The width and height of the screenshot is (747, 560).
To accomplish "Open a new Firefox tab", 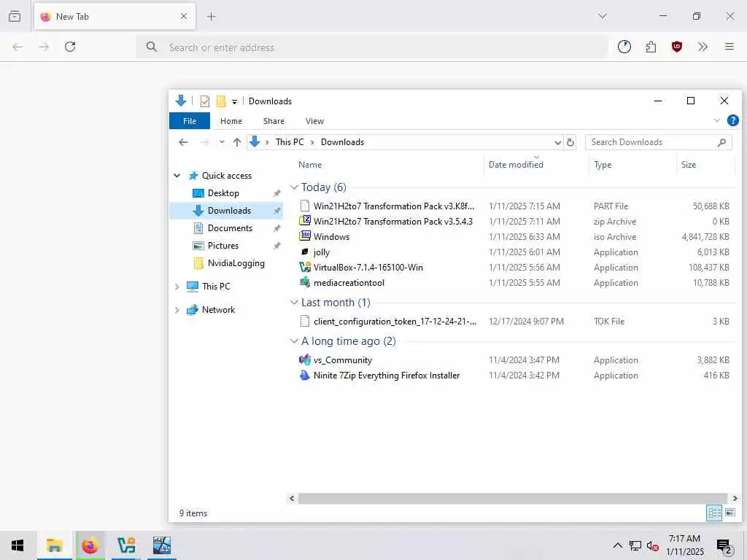I will [x=212, y=17].
